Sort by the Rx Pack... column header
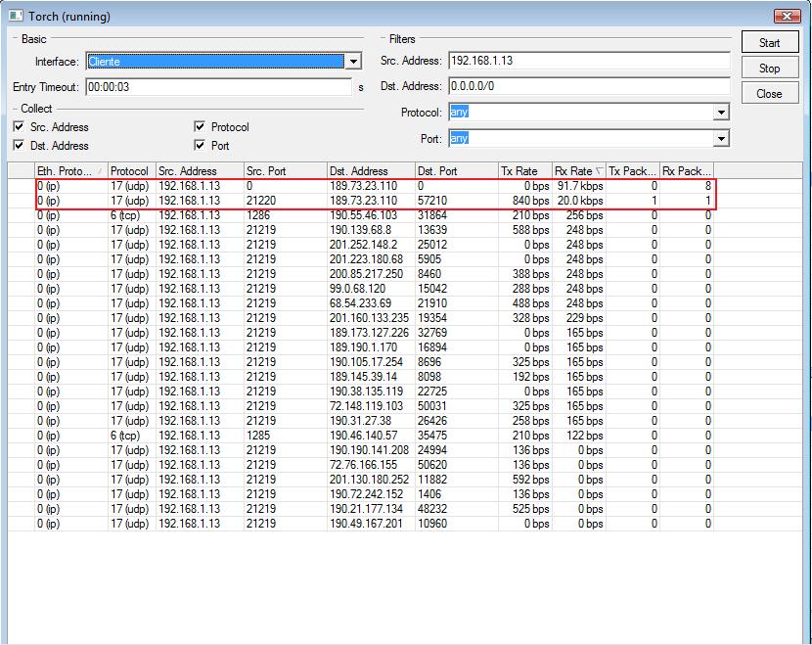Image resolution: width=812 pixels, height=645 pixels. [x=687, y=171]
